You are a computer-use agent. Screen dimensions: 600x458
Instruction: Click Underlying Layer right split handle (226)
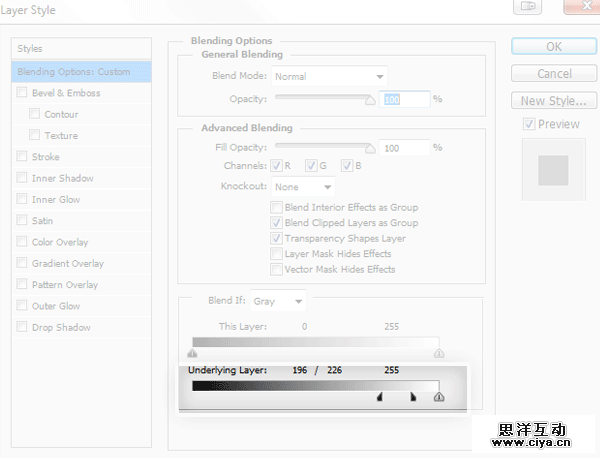coord(413,397)
